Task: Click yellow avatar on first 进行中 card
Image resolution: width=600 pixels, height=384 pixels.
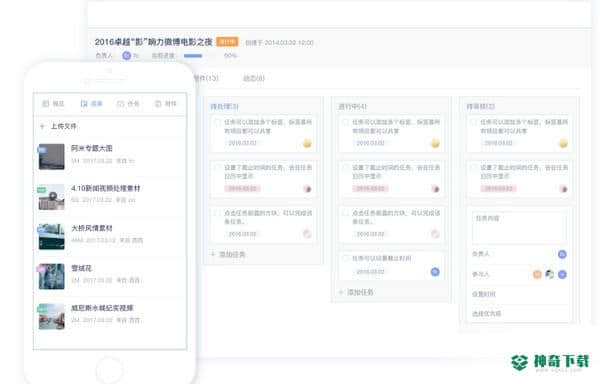Action: [x=435, y=143]
